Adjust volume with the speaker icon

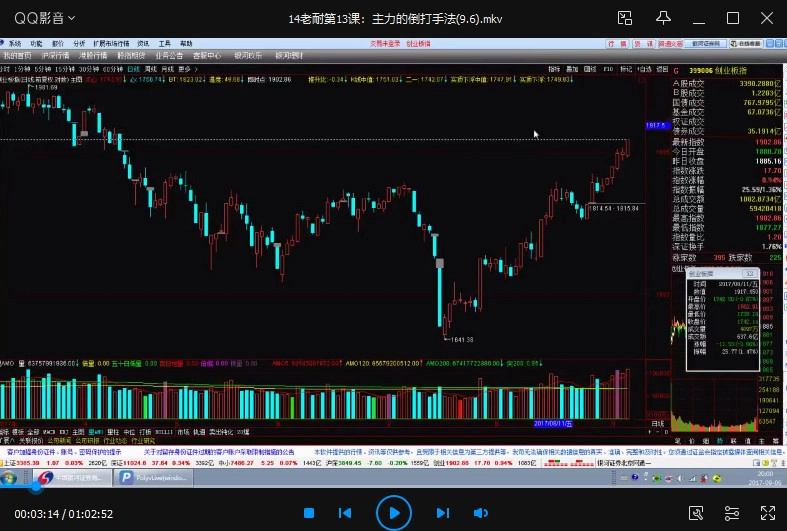[x=481, y=513]
